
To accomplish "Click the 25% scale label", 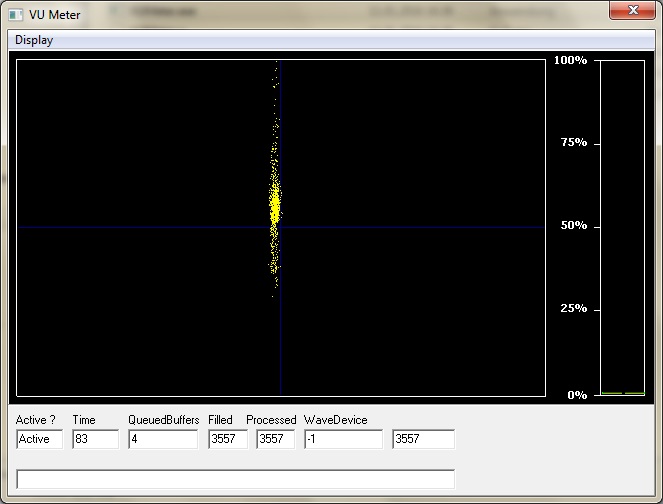I will point(573,308).
